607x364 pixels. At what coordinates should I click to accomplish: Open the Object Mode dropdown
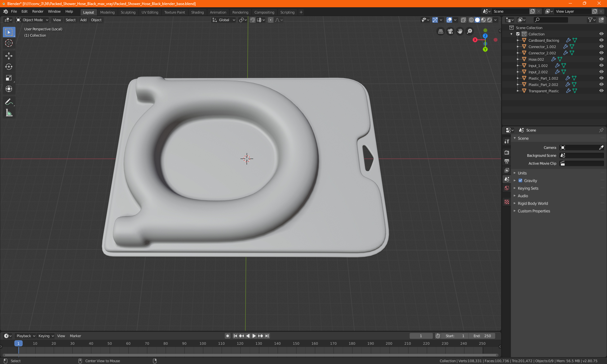[x=32, y=20]
